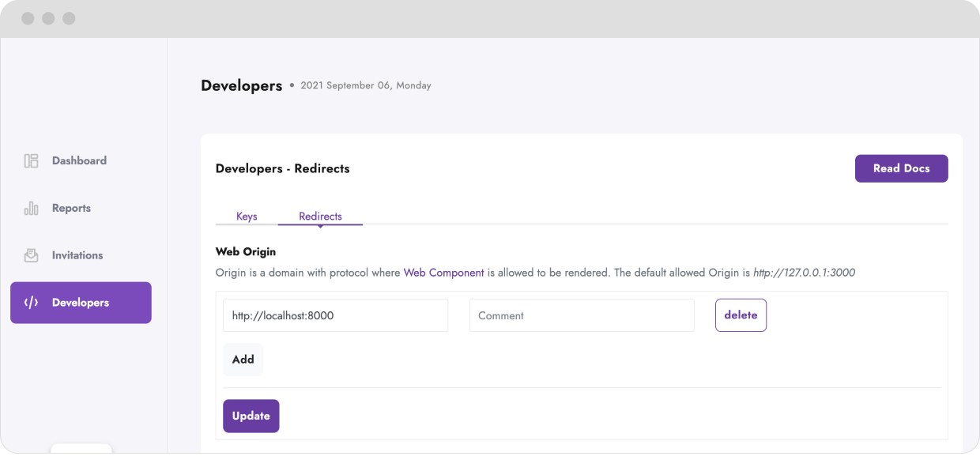This screenshot has width=980, height=456.
Task: Focus the http://localhost:8000 origin field
Action: pyautogui.click(x=336, y=315)
